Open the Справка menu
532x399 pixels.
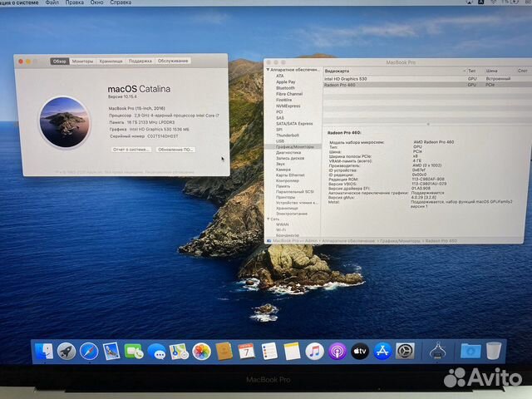click(121, 2)
